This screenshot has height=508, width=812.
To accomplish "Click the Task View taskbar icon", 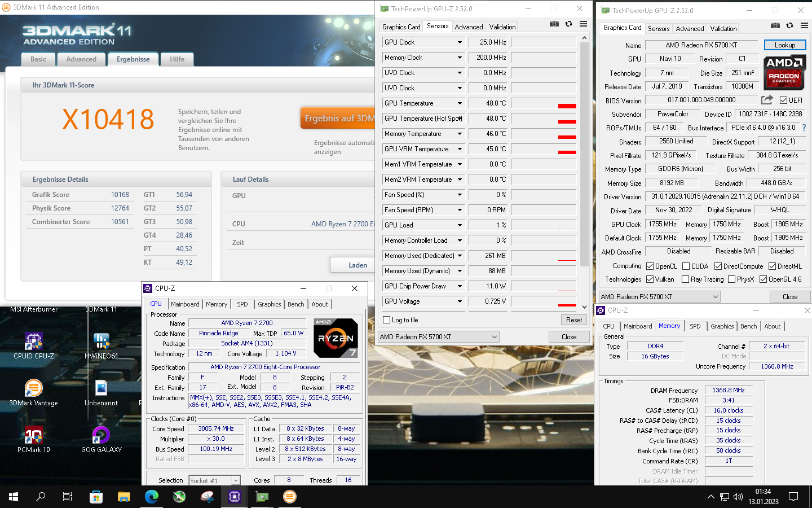I will (x=68, y=497).
